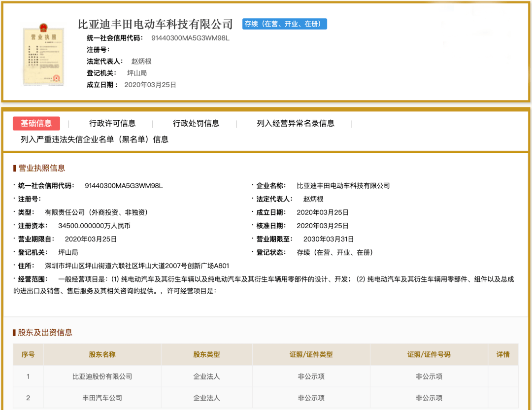
Task: Click the 股东类型 column header
Action: click(206, 355)
